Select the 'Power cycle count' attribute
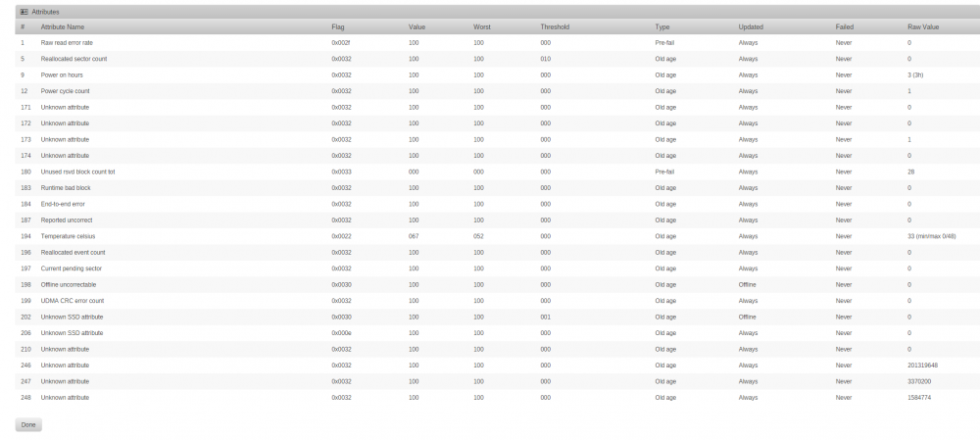The height and width of the screenshot is (440, 980). pos(65,91)
